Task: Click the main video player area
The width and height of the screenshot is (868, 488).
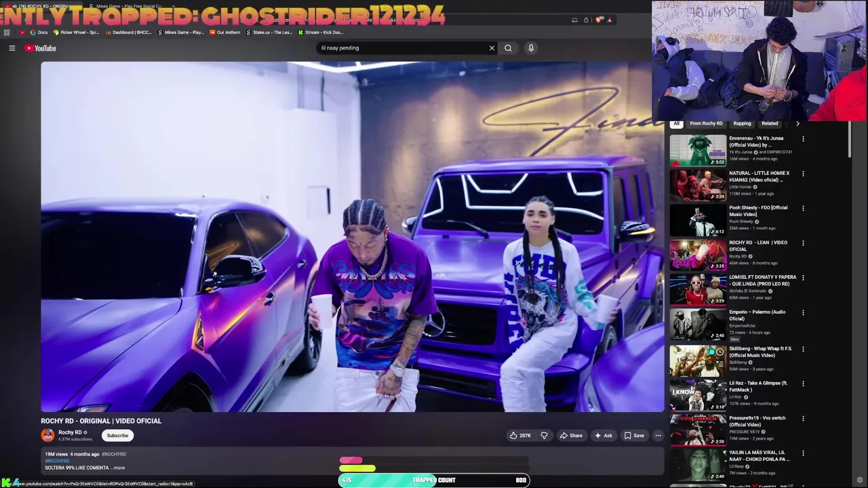Action: (x=353, y=237)
